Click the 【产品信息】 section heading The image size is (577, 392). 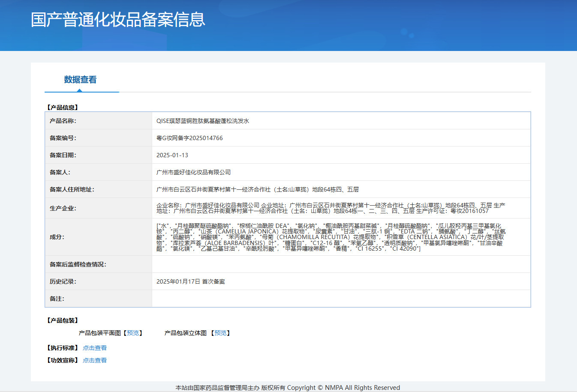63,108
